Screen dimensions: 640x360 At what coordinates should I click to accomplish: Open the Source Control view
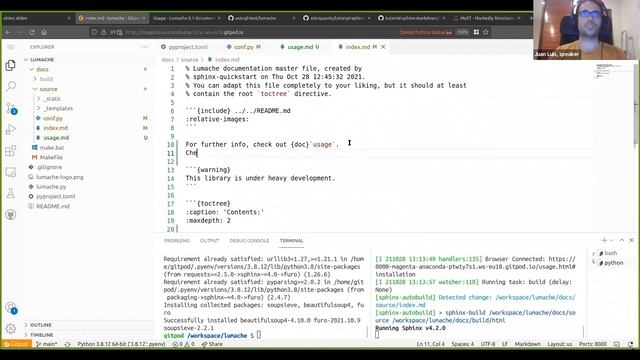pos(11,108)
